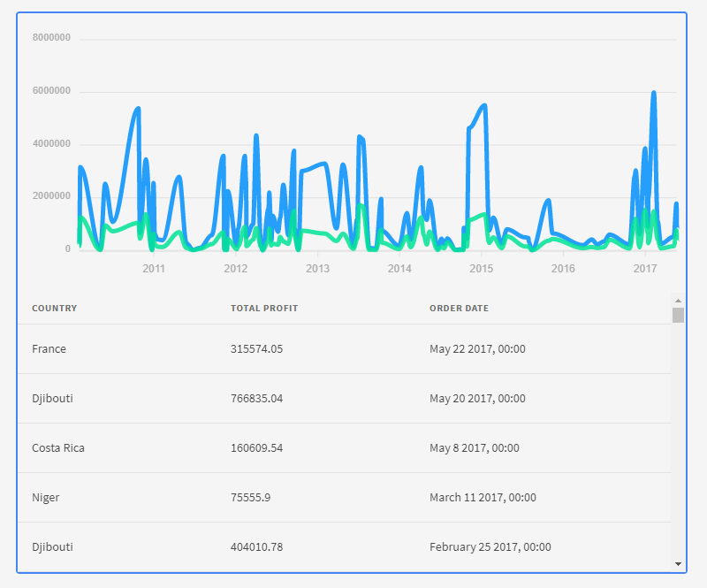The image size is (707, 588).
Task: Click profit value 160609.54
Action: [x=256, y=448]
